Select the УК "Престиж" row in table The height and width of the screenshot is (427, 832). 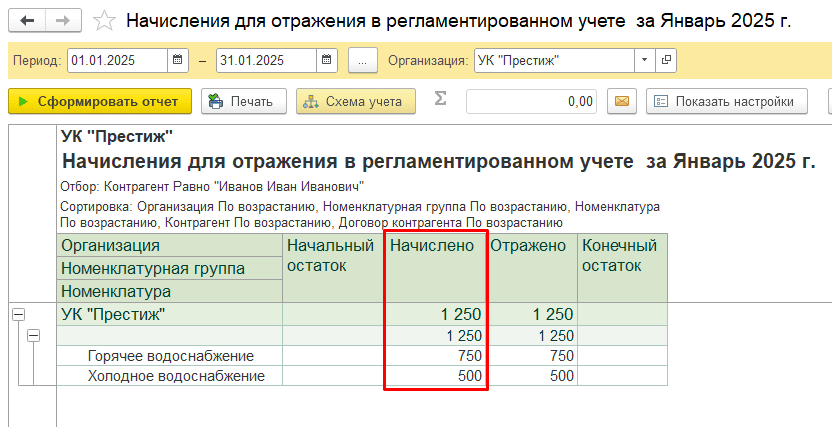click(362, 314)
